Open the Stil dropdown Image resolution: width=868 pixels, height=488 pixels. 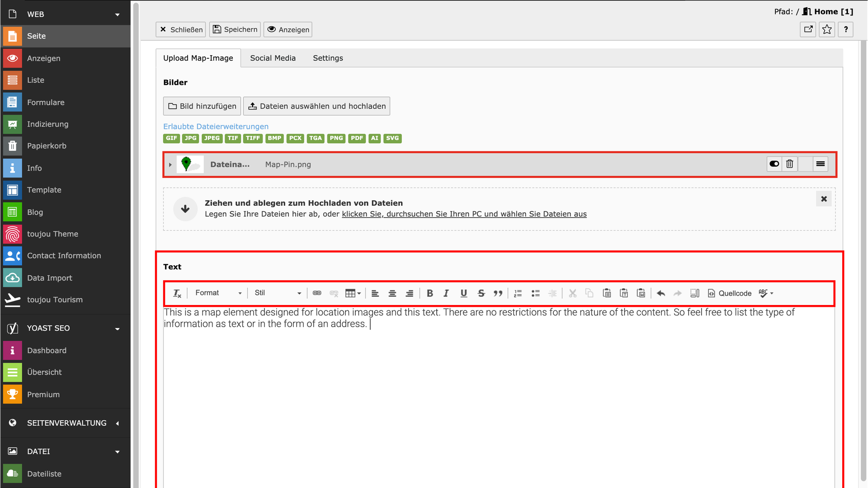coord(277,293)
